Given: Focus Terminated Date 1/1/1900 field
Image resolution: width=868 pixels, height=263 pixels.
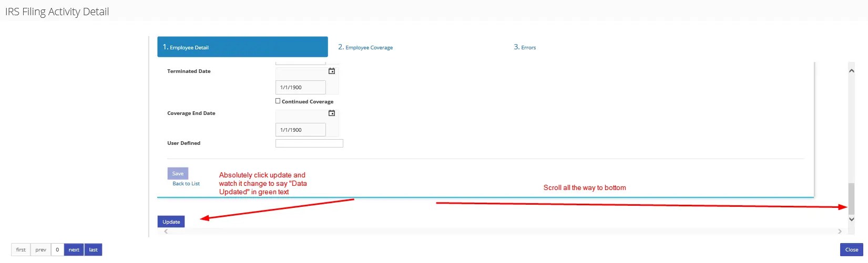Looking at the screenshot, I should [x=301, y=87].
